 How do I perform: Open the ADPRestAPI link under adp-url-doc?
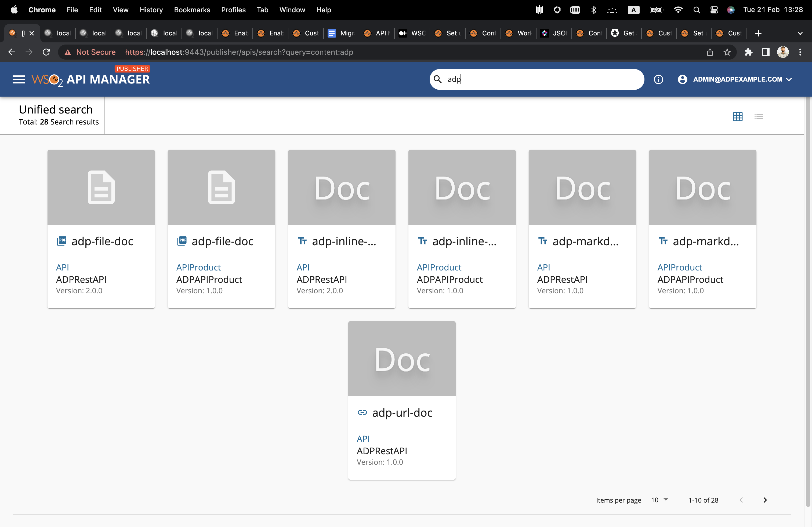tap(382, 451)
